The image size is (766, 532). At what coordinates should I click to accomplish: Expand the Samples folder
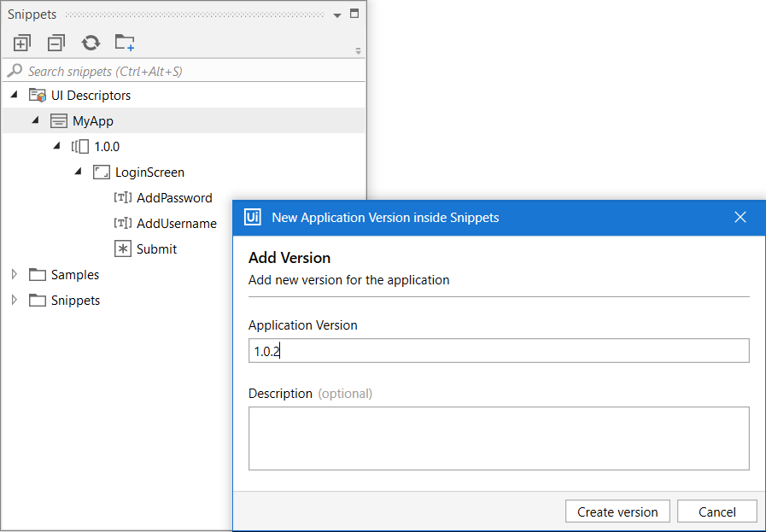point(15,275)
